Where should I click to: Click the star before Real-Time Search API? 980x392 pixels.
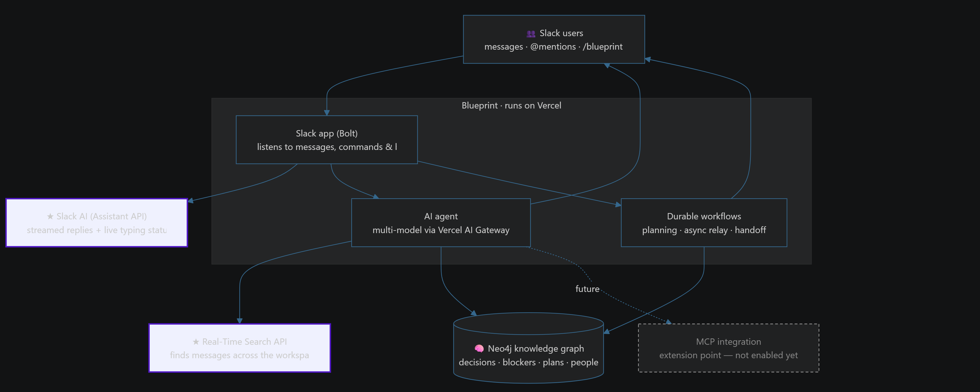click(x=196, y=342)
